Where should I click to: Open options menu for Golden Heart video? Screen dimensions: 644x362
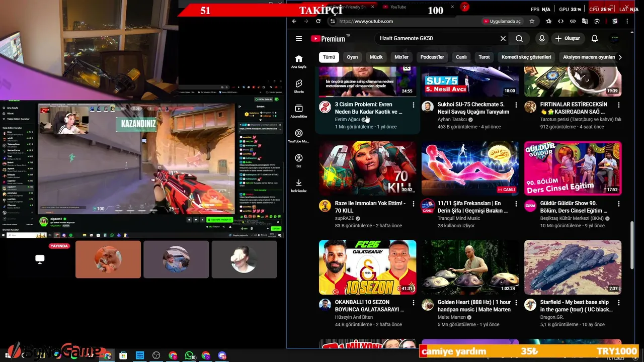pyautogui.click(x=516, y=303)
